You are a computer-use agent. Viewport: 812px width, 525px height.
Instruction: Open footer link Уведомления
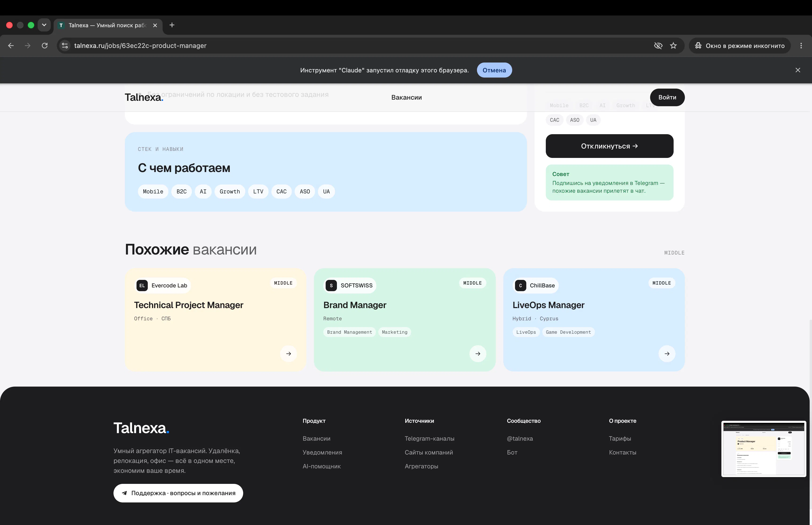pos(322,452)
